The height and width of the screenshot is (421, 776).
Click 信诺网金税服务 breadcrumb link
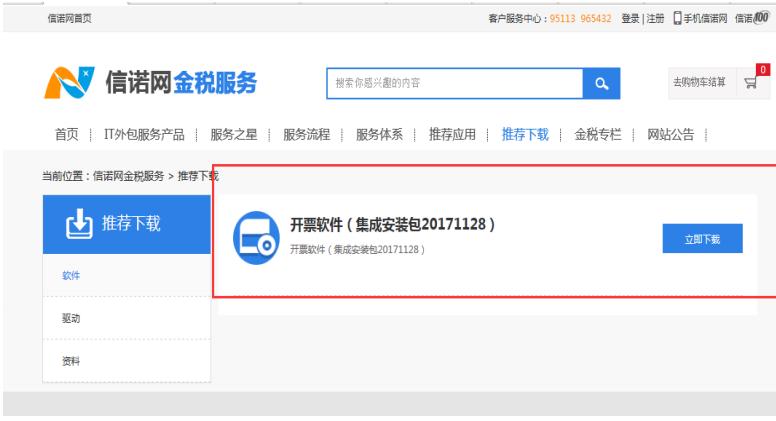pyautogui.click(x=128, y=176)
